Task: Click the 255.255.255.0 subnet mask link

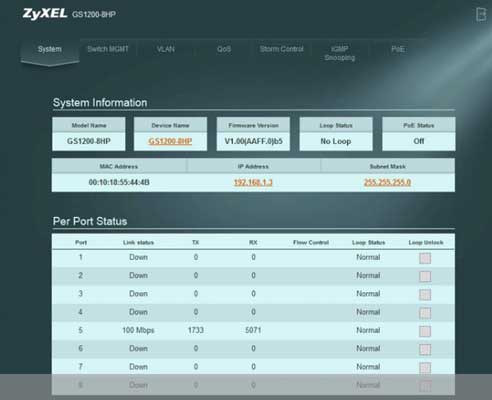Action: pos(387,182)
